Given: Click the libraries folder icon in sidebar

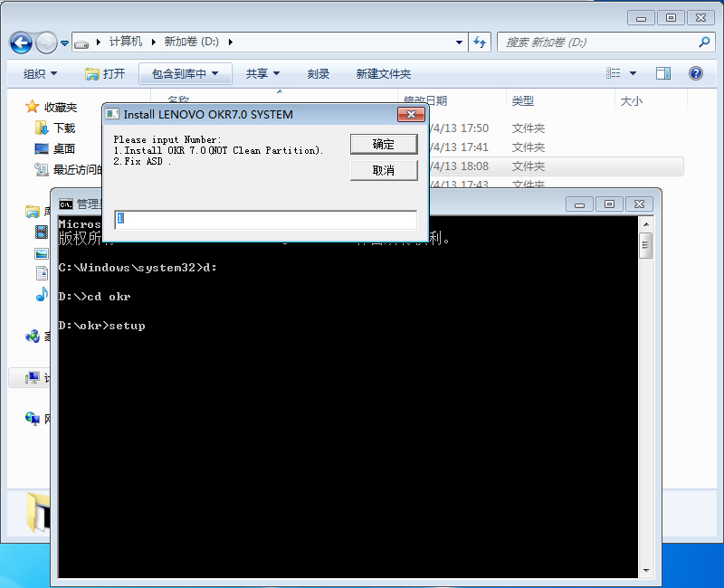Looking at the screenshot, I should point(33,212).
